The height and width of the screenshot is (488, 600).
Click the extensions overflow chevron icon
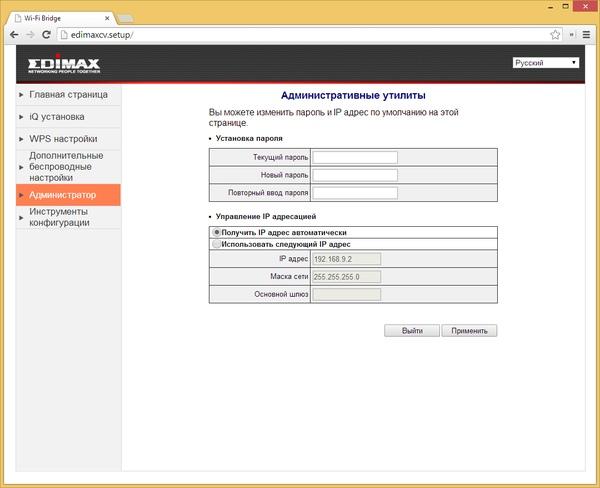[x=572, y=35]
